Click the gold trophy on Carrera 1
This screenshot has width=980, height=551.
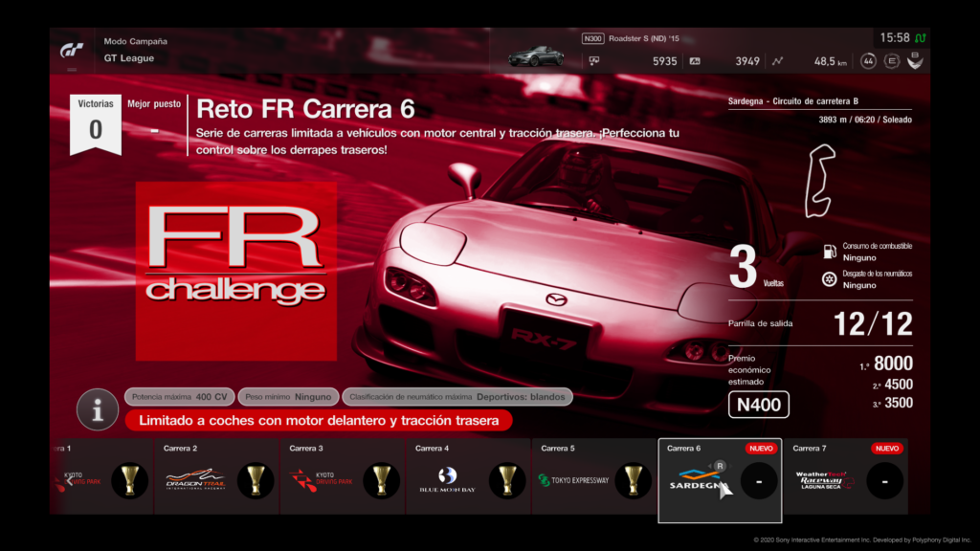(129, 480)
